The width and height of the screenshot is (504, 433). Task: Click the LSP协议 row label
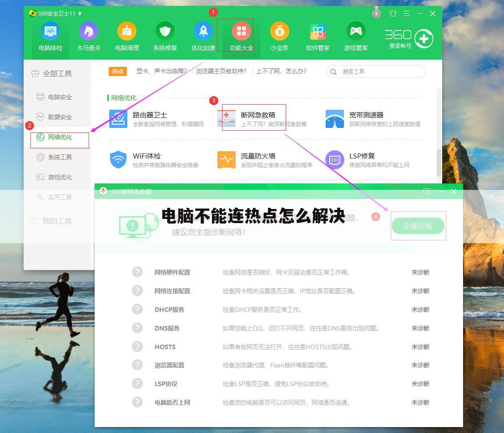coord(166,384)
